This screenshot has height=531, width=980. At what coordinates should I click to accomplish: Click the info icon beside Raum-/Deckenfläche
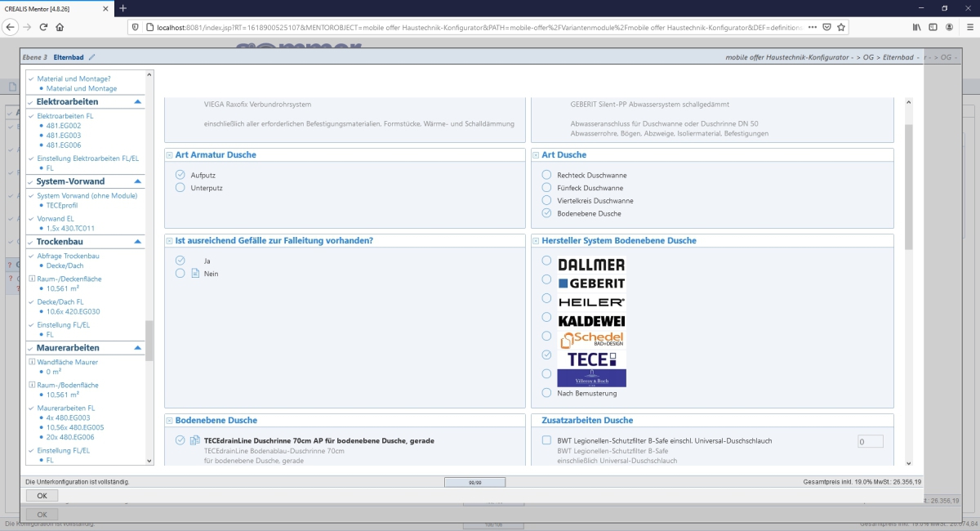pyautogui.click(x=32, y=279)
